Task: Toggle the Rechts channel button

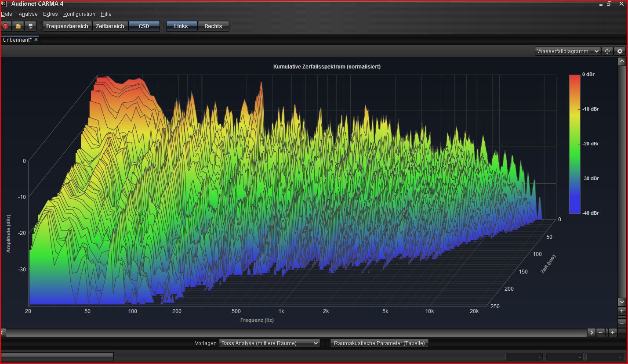Action: pyautogui.click(x=213, y=26)
